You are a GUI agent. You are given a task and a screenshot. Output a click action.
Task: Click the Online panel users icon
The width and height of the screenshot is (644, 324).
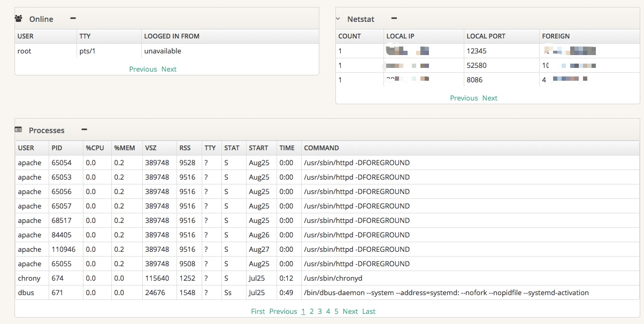click(19, 19)
